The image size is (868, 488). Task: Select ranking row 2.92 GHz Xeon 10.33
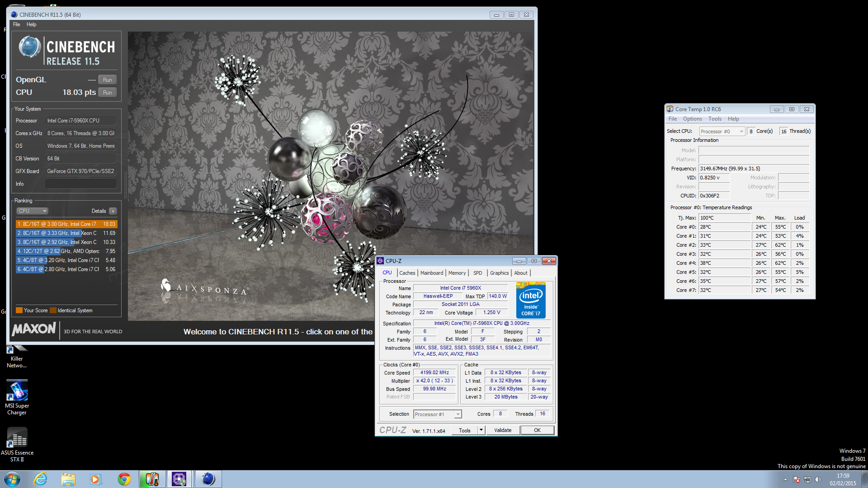(66, 242)
